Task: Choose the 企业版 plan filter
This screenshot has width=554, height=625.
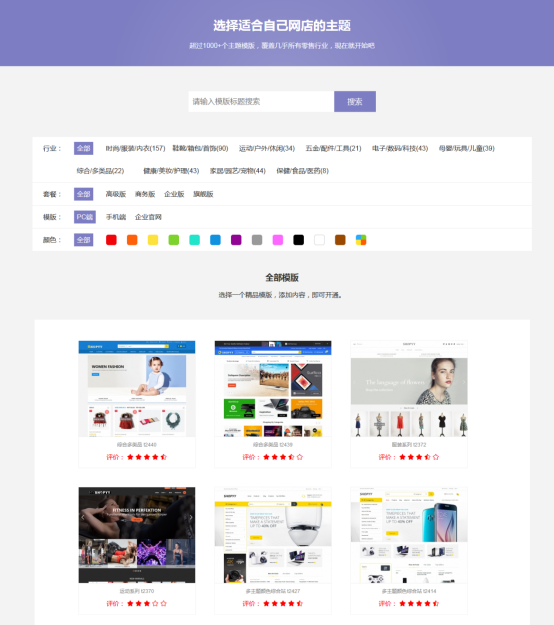Action: 174,194
